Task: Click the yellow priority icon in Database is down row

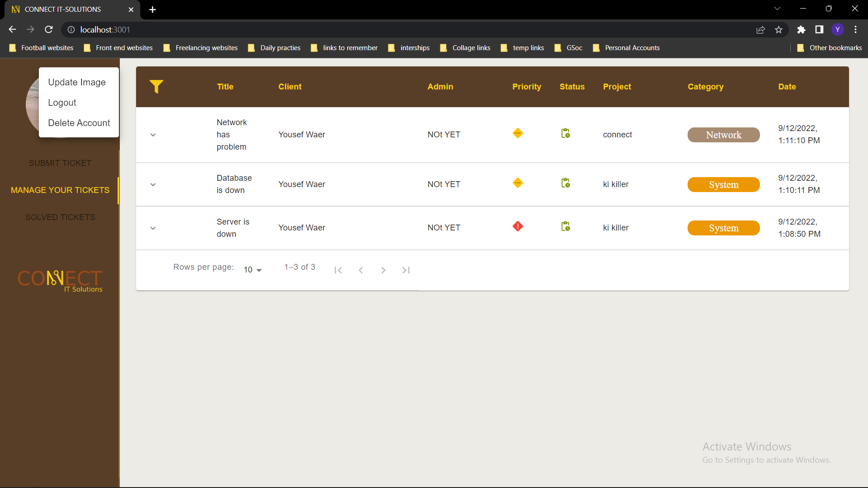Action: pos(518,183)
